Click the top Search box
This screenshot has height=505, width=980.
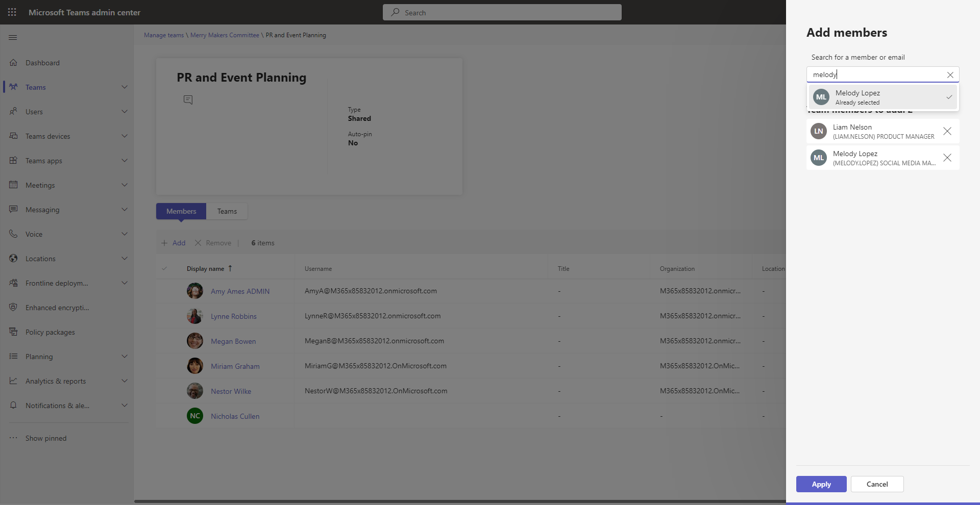point(502,12)
